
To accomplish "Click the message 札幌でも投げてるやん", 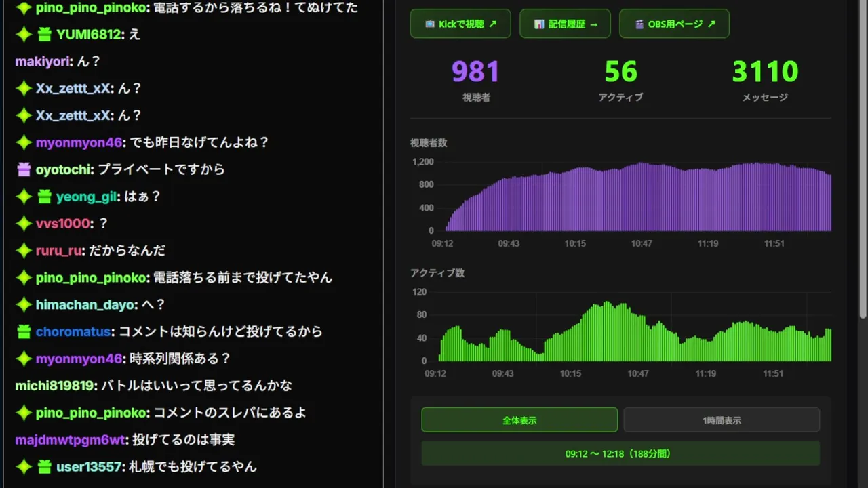I will (193, 467).
